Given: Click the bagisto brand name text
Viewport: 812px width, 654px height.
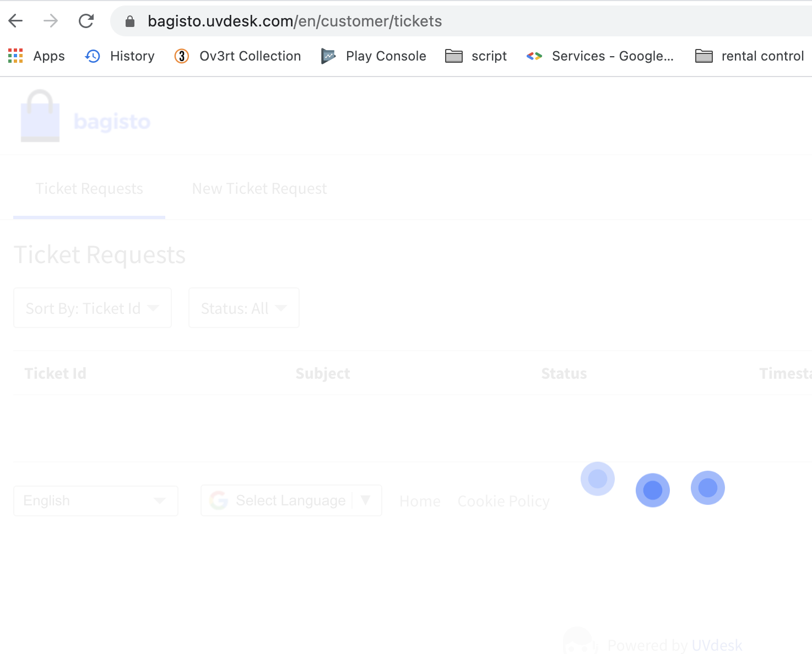Looking at the screenshot, I should [x=112, y=122].
